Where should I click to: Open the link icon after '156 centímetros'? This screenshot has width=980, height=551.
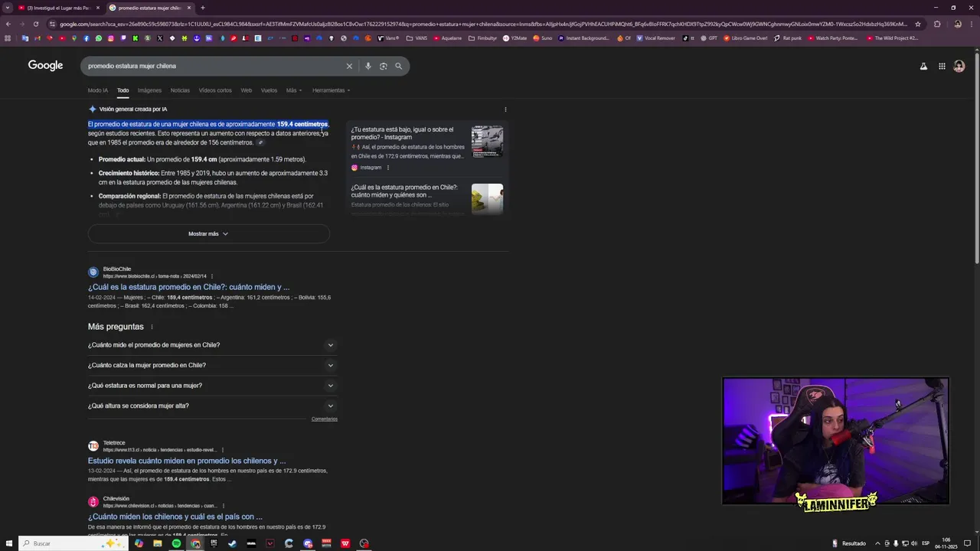(x=260, y=142)
